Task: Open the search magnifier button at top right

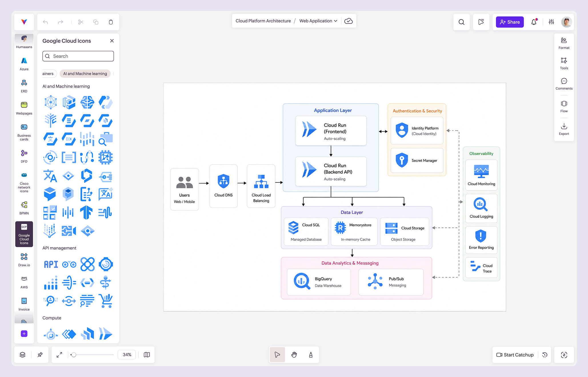Action: 461,22
